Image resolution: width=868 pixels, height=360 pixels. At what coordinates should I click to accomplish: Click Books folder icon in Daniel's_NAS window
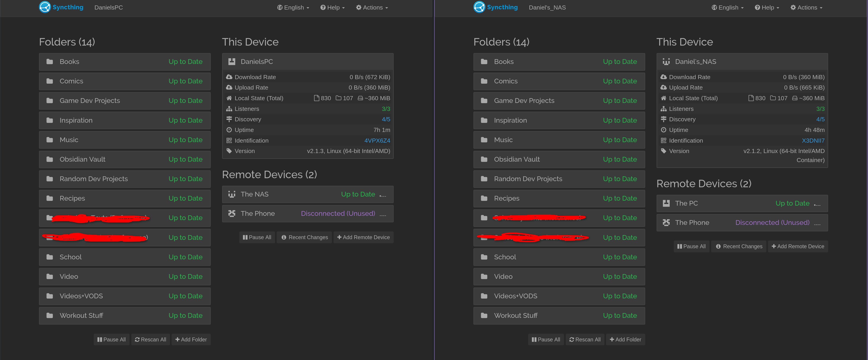(484, 62)
